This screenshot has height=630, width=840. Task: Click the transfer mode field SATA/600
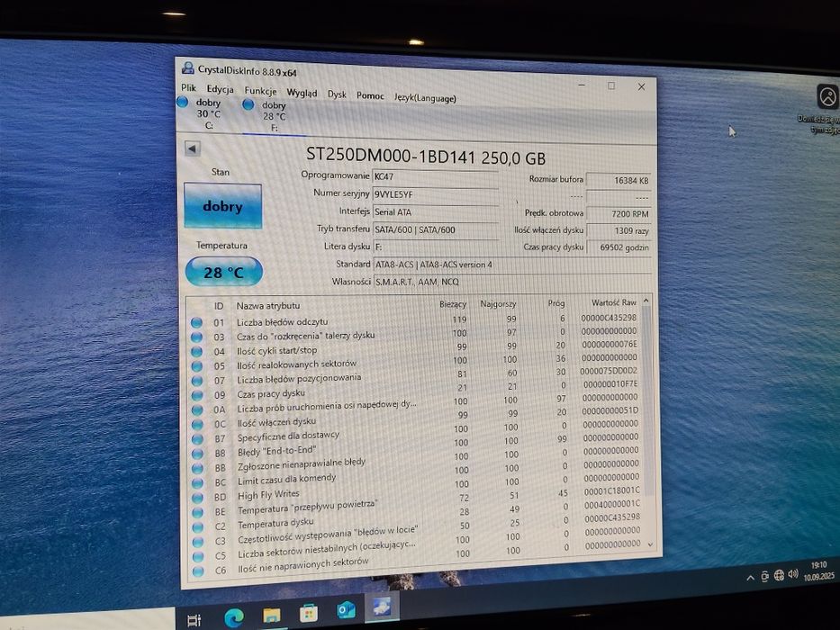point(436,230)
